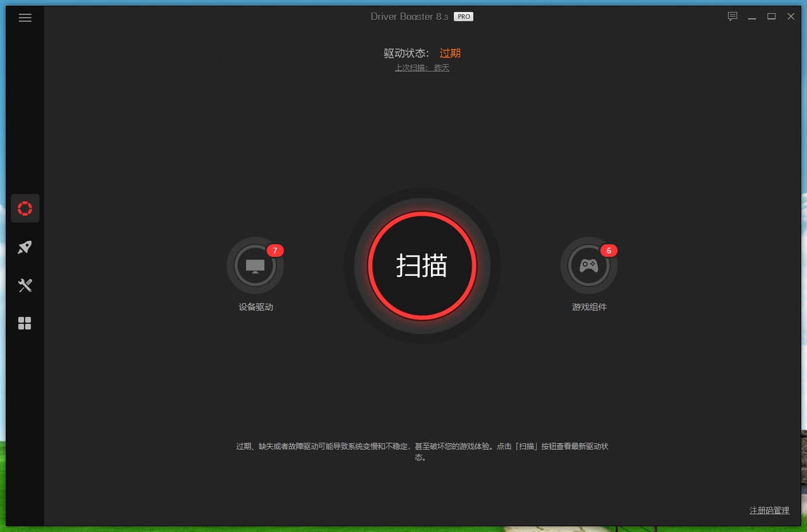
Task: Open 注册码管理 at bottom right
Action: pyautogui.click(x=769, y=510)
